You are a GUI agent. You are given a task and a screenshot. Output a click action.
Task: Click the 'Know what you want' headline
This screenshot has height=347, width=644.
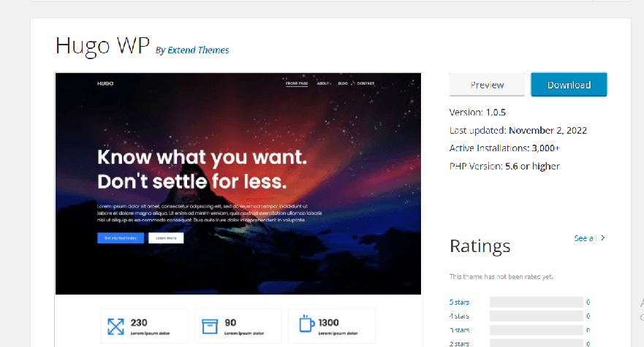coord(202,157)
